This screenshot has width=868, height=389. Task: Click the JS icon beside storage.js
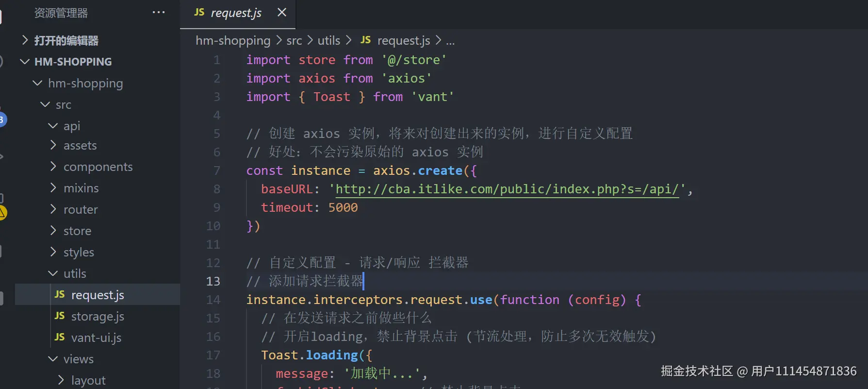pos(60,316)
